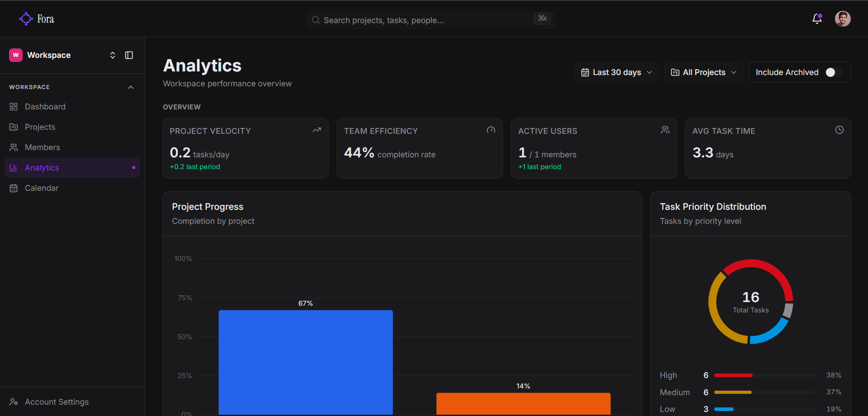Click the Project Velocity trend arrow icon
The image size is (868, 416).
pyautogui.click(x=317, y=130)
